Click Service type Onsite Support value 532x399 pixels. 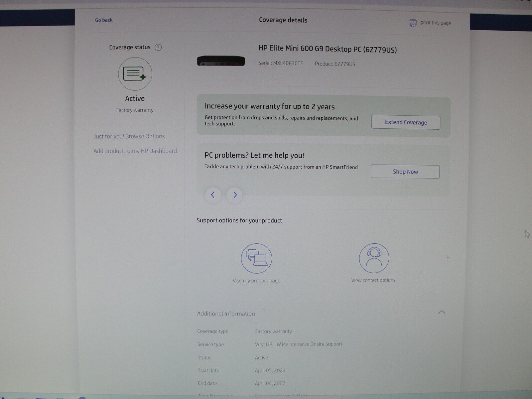point(299,344)
